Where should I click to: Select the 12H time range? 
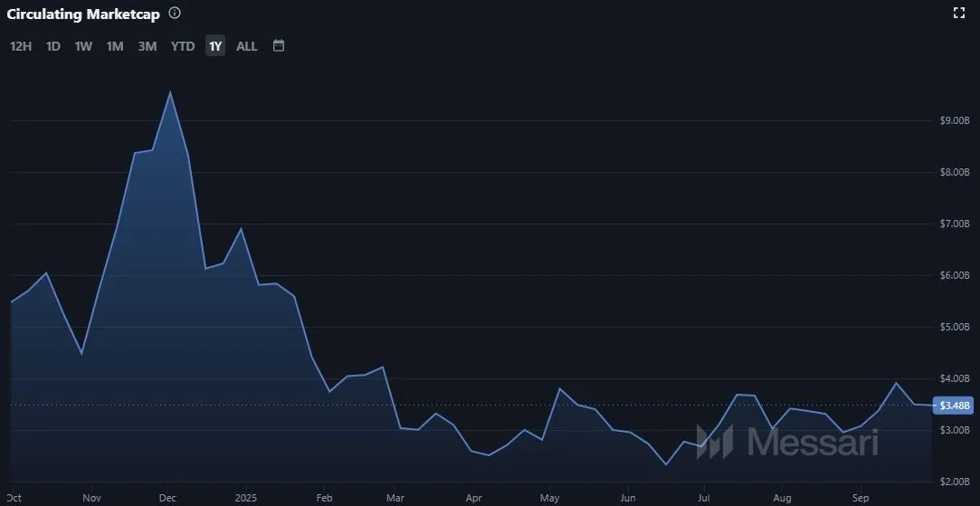pos(21,46)
